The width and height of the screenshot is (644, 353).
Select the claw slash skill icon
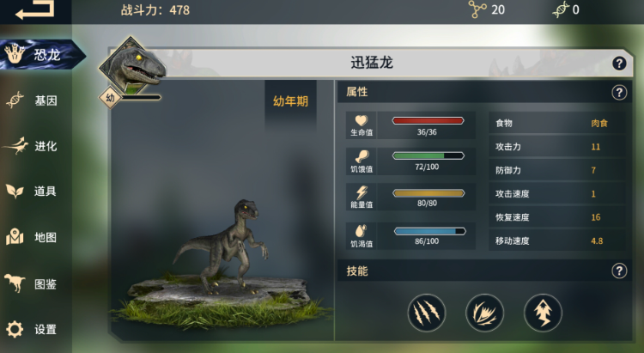point(426,313)
